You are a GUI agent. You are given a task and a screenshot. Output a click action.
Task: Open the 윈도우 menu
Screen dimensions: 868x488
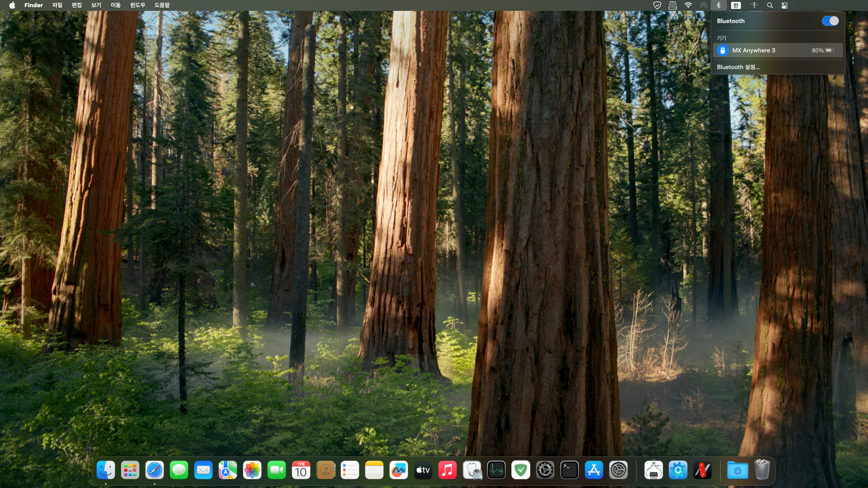tap(137, 5)
